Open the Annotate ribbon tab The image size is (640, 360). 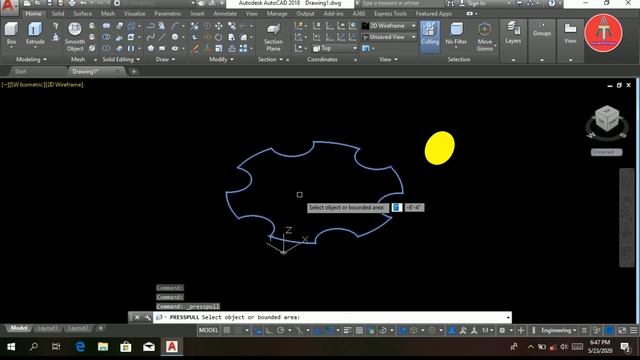(225, 13)
